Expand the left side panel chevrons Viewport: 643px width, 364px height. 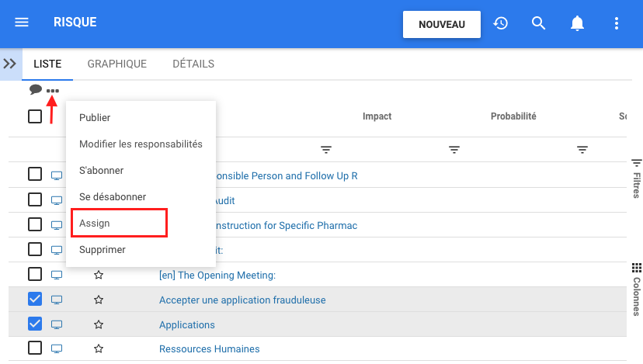pos(10,64)
